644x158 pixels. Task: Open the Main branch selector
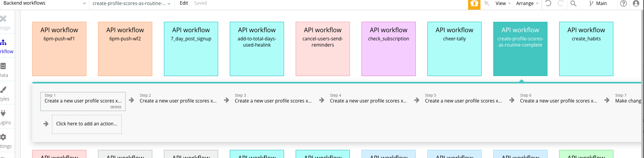point(598,3)
